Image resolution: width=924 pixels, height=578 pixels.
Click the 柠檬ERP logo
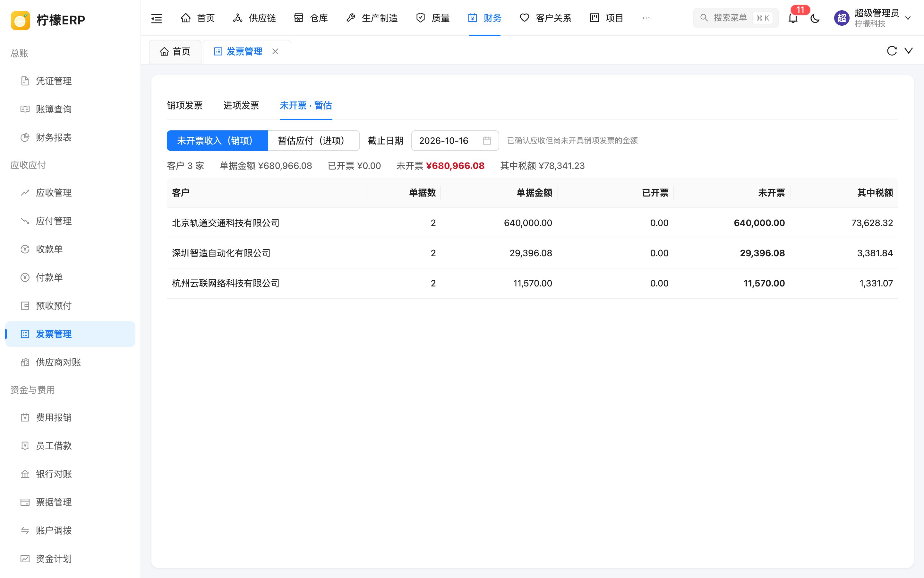click(48, 20)
